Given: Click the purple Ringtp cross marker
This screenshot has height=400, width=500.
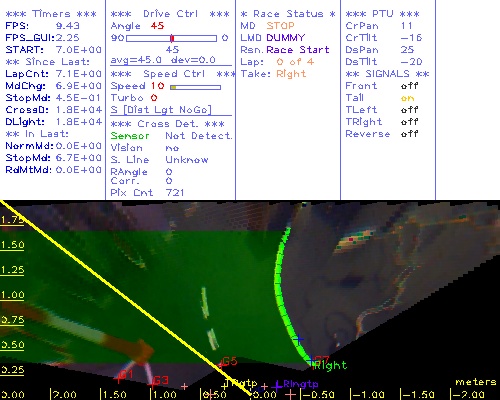Looking at the screenshot, I should pos(276,386).
